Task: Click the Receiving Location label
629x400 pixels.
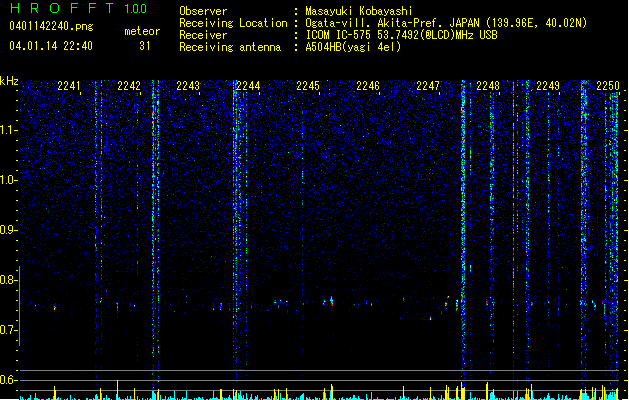Action: (x=233, y=23)
